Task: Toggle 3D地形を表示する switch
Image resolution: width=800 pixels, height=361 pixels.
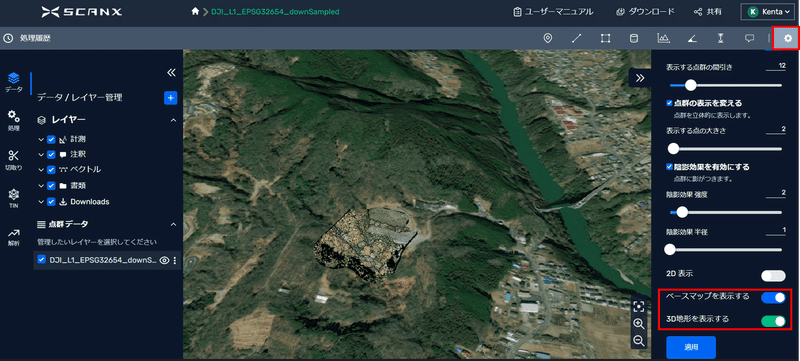Action: pyautogui.click(x=773, y=321)
